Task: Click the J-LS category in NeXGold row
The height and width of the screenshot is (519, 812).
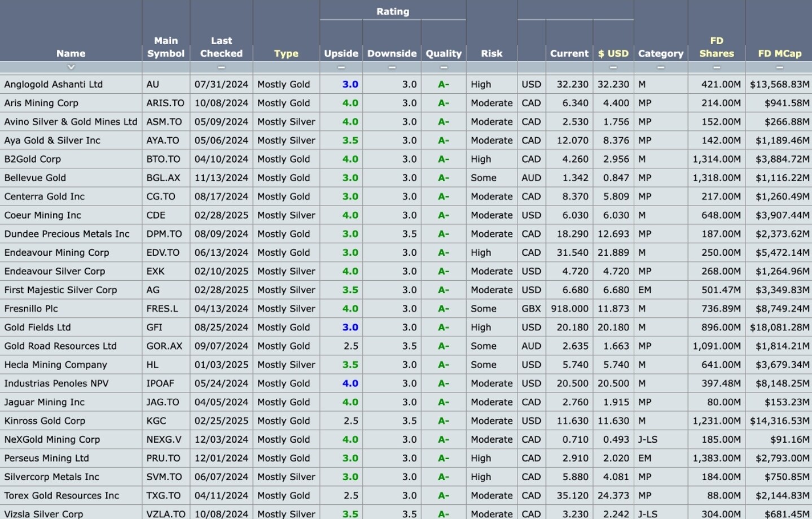Action: point(648,439)
